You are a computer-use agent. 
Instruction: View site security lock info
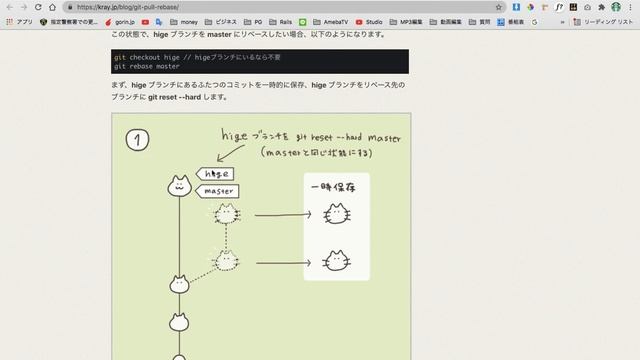[70, 7]
